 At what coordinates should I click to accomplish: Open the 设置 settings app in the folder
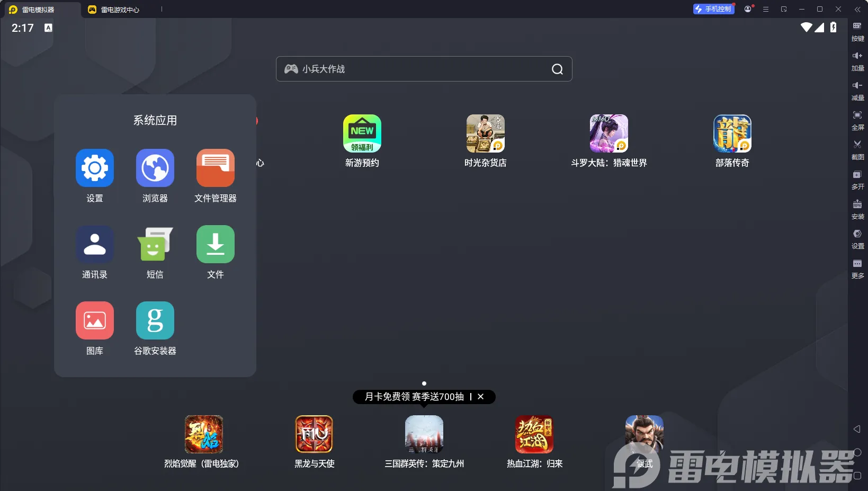coord(95,168)
